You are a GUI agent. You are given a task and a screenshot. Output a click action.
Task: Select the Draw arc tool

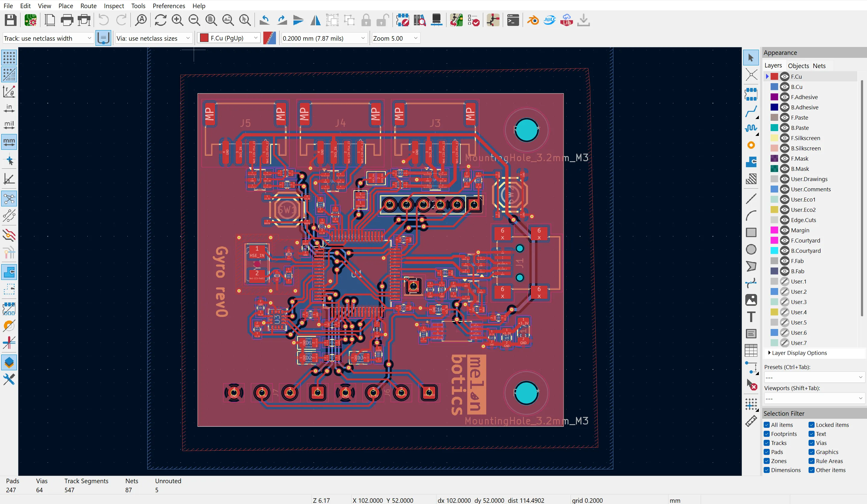pyautogui.click(x=751, y=216)
